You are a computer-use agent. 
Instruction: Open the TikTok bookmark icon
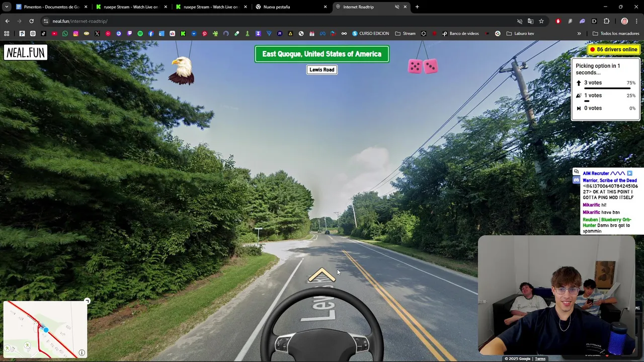(43, 33)
